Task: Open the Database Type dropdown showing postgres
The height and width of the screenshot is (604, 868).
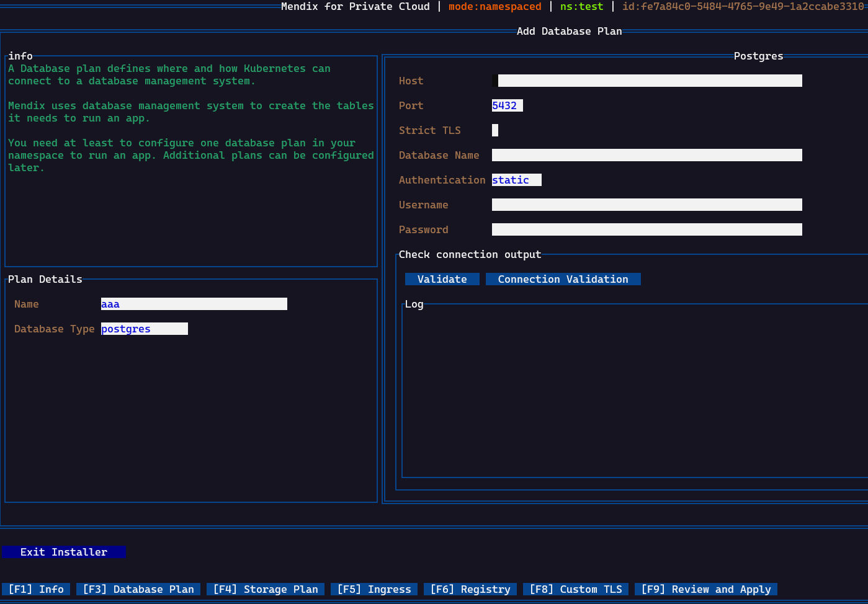Action: pos(145,329)
